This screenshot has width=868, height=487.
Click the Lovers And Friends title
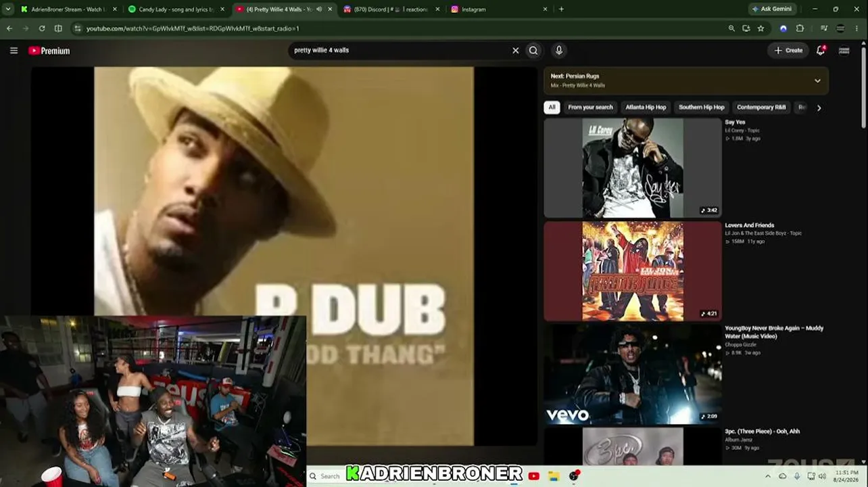pos(750,225)
